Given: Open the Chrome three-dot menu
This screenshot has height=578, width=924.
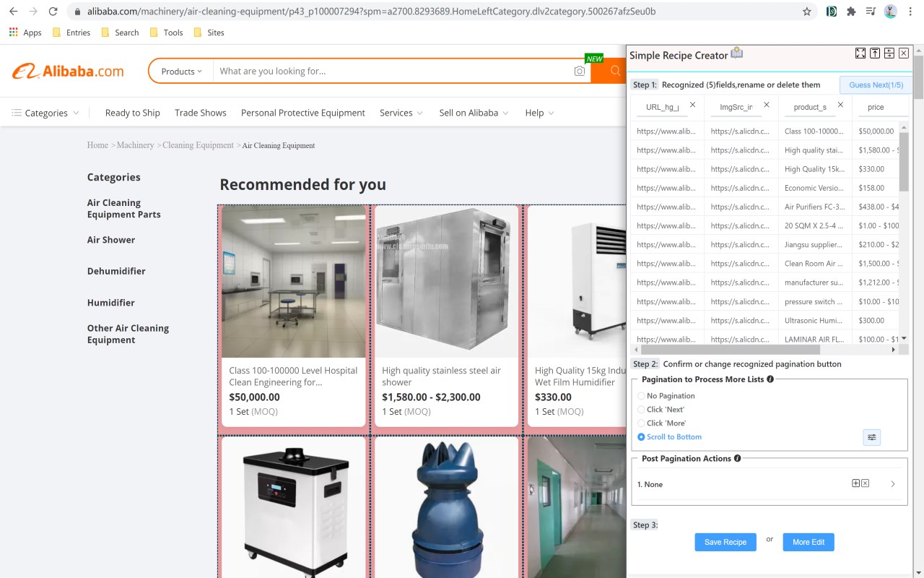Looking at the screenshot, I should click(x=910, y=12).
